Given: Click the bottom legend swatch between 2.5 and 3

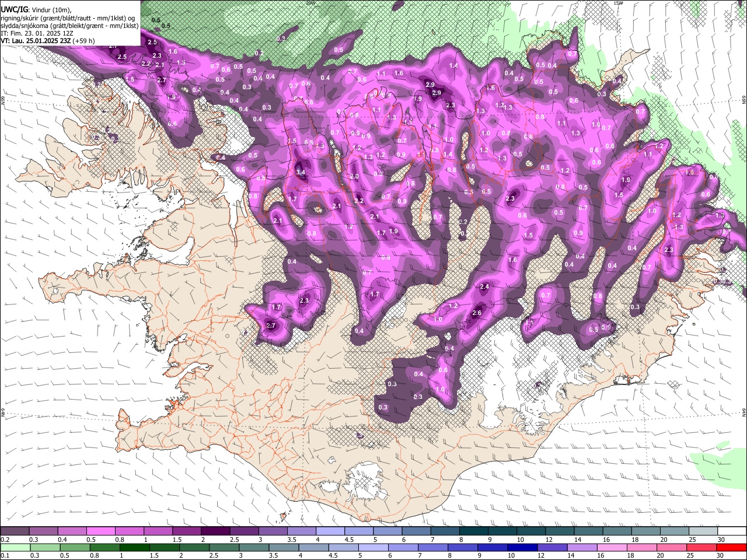Looking at the screenshot, I should pyautogui.click(x=224, y=547).
